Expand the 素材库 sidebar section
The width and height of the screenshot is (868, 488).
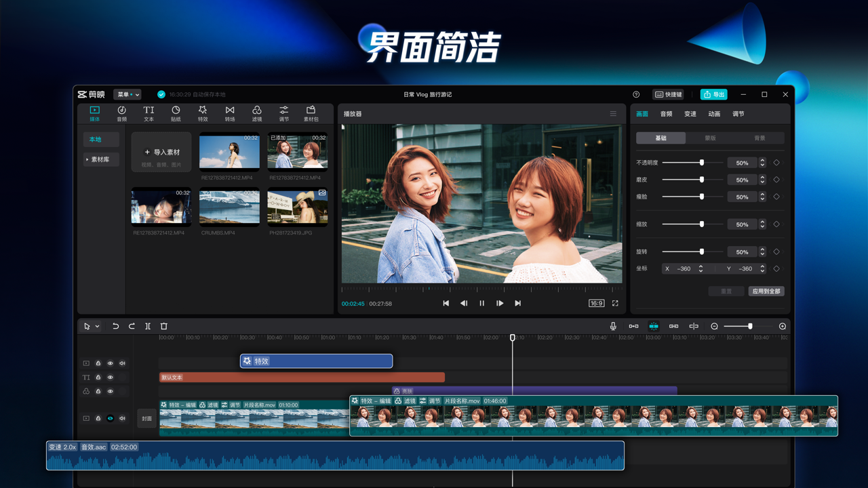point(100,159)
